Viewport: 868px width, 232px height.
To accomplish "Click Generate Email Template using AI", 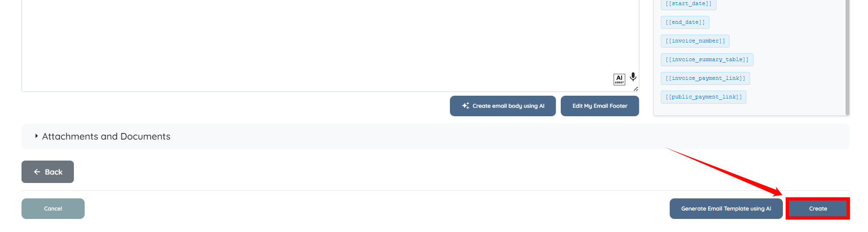I will [726, 209].
